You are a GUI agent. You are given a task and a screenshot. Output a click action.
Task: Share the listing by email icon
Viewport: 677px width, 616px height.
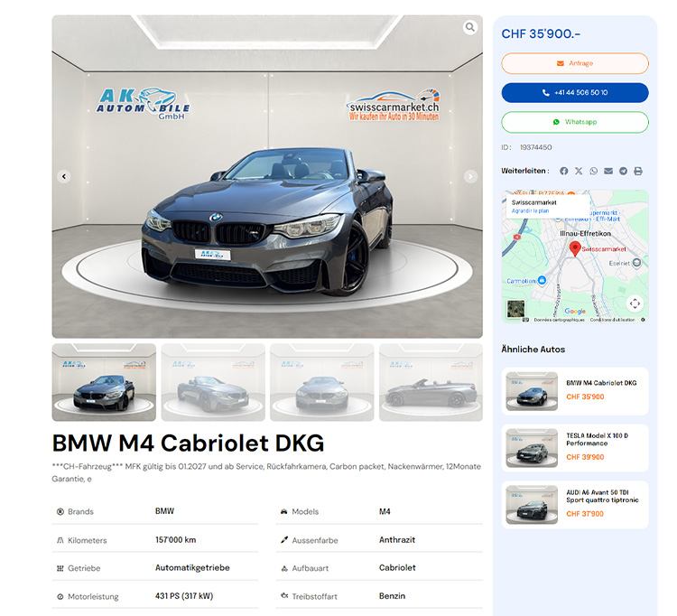pyautogui.click(x=608, y=171)
